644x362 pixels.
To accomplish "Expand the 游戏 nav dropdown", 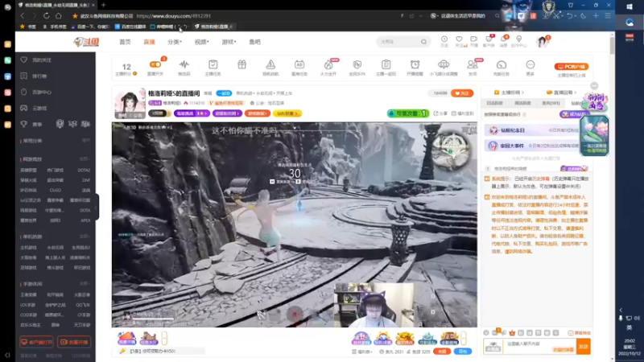I will [229, 42].
